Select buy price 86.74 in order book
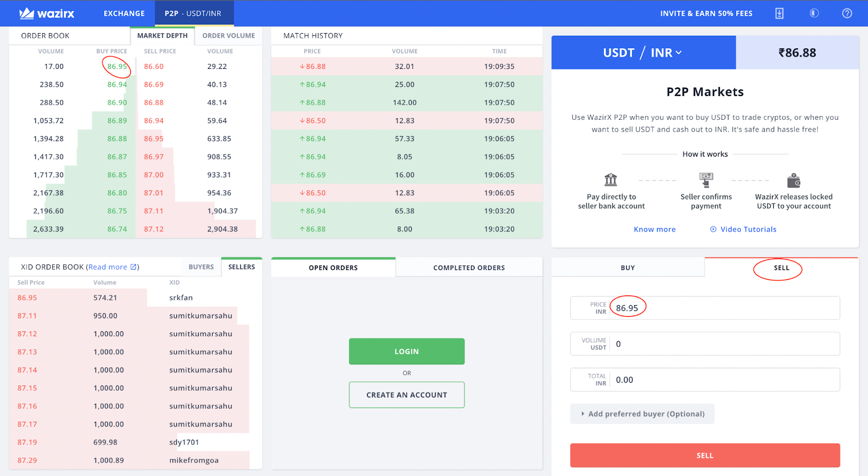This screenshot has height=476, width=868. [117, 229]
